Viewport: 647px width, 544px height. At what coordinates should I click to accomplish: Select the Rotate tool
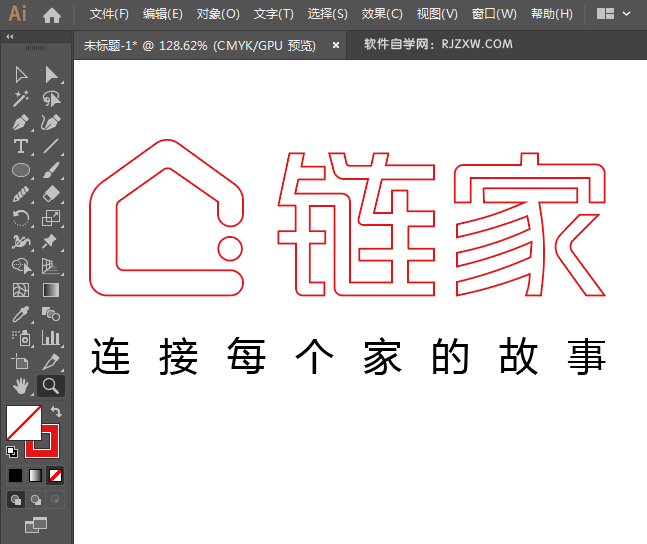point(21,218)
